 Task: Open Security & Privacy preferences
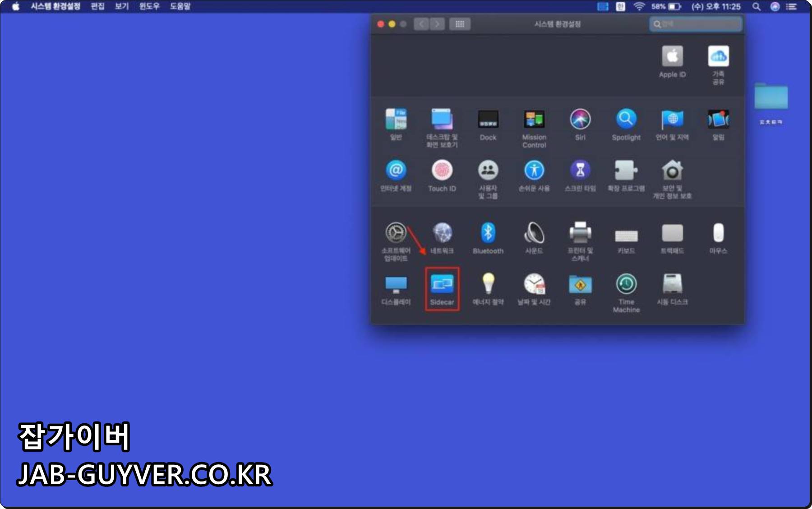click(672, 179)
